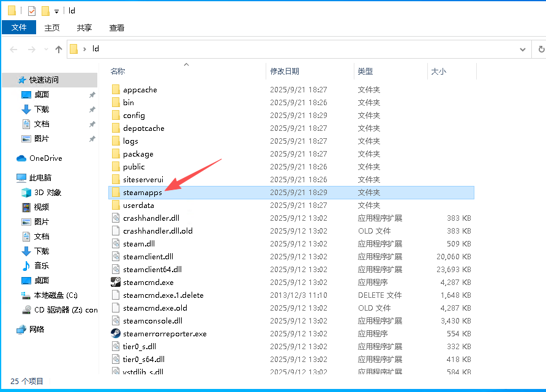Click the 音乐 music note icon

pos(26,266)
